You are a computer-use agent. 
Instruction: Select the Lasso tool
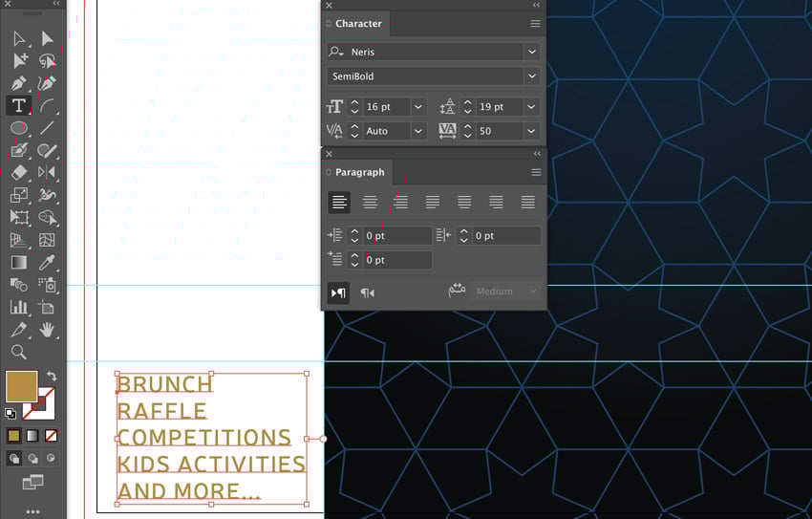[x=47, y=61]
